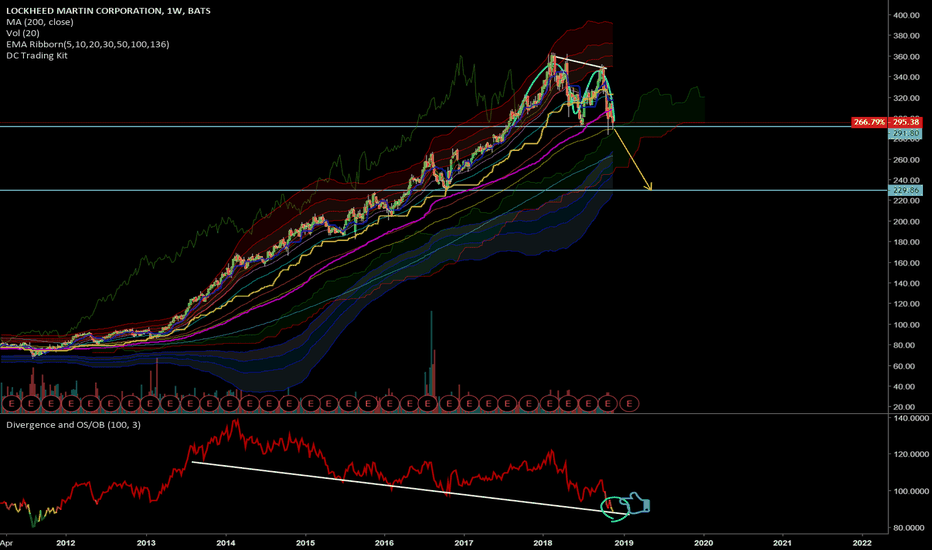Click the 100.0000 indicator scale label
The image size is (932, 550).
click(x=909, y=491)
